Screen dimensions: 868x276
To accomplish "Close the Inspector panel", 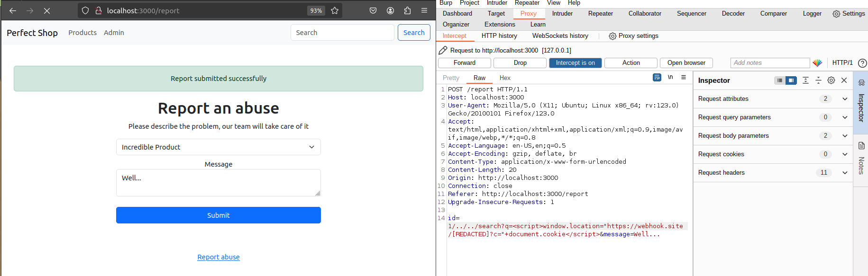I will (844, 80).
